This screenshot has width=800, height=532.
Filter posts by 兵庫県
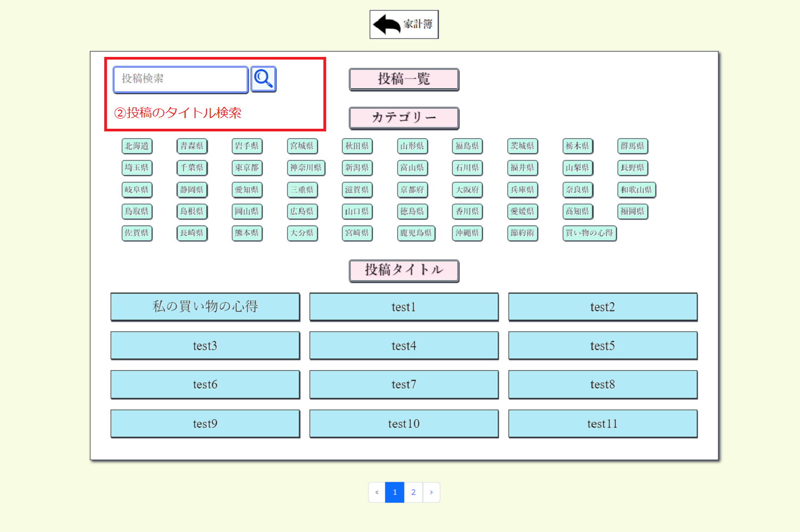pos(523,190)
